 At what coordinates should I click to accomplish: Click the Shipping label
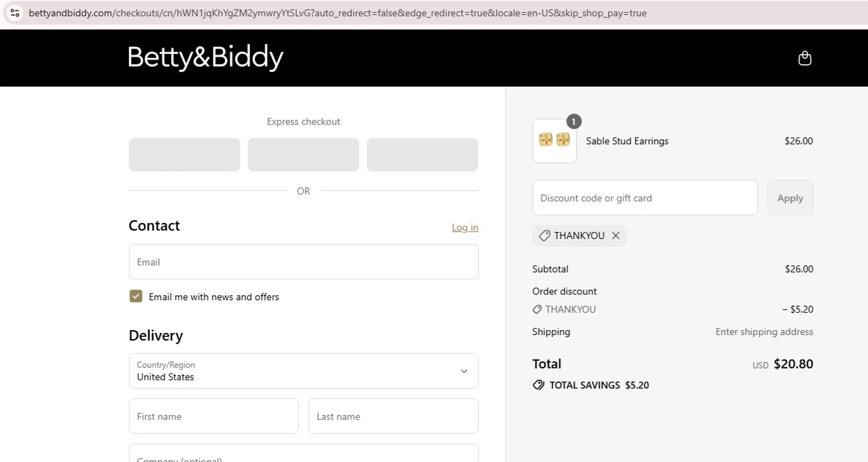[551, 332]
